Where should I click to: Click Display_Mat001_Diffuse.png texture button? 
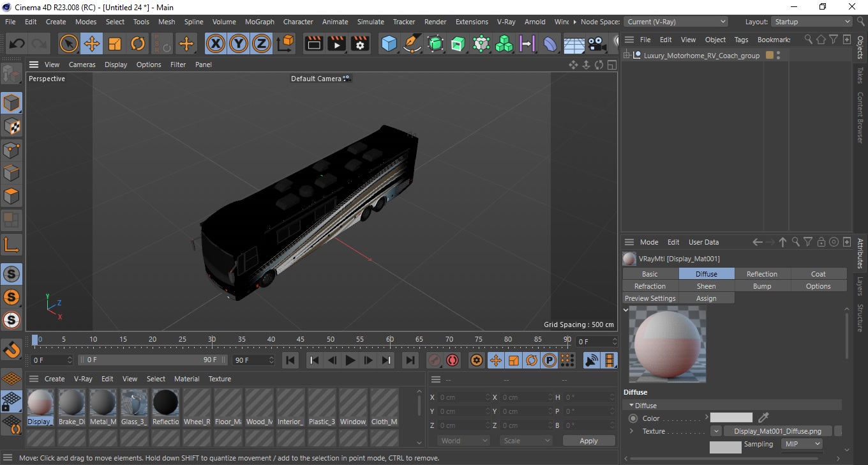pos(777,431)
